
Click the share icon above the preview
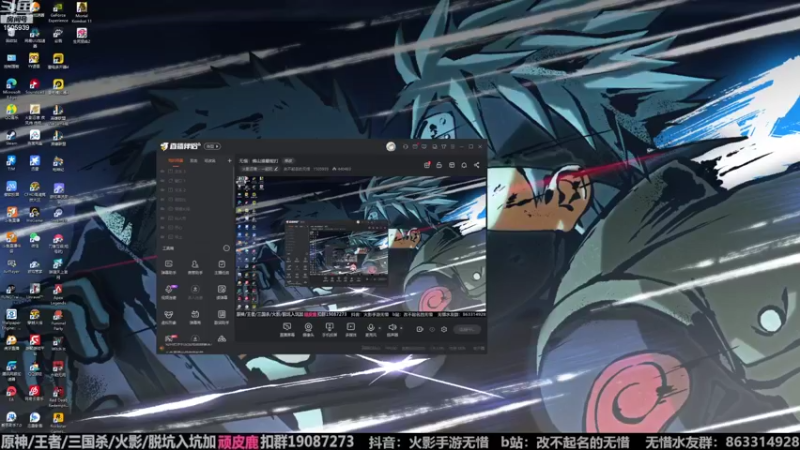click(x=477, y=165)
